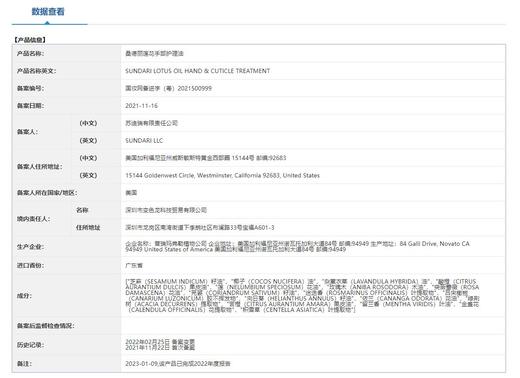Select the filing number ending in 2021500999
The width and height of the screenshot is (520, 378).
pyautogui.click(x=169, y=88)
